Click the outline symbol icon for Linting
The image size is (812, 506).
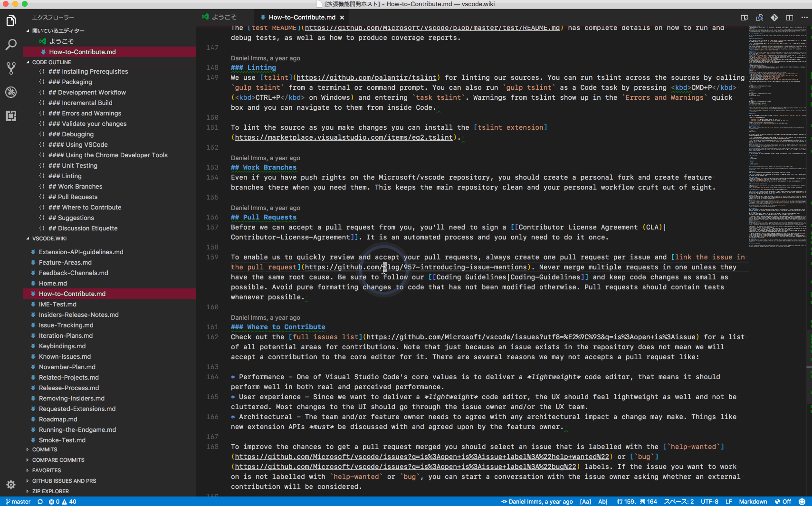[x=42, y=176]
